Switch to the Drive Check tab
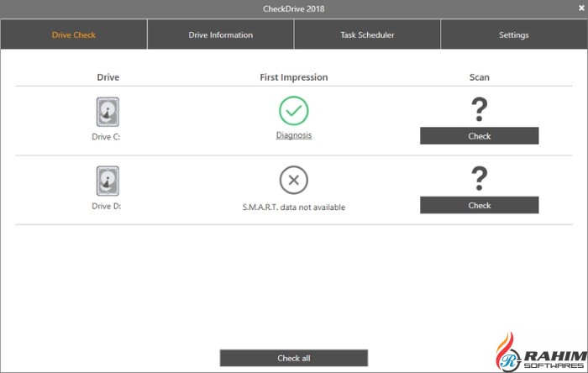The width and height of the screenshot is (588, 373). click(x=74, y=34)
